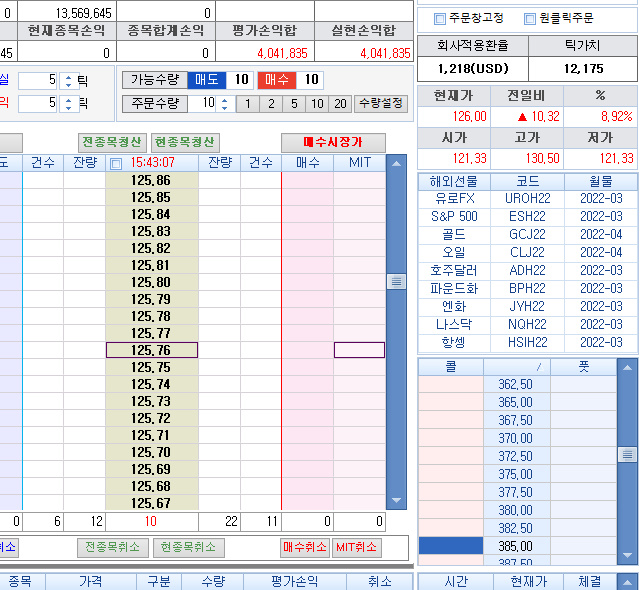Select the 엔화 futures row

527,307
